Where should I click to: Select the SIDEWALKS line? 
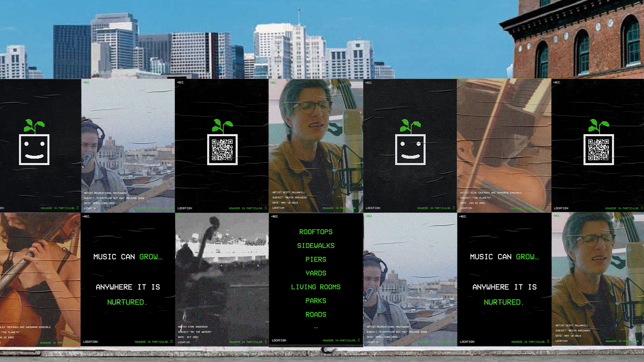(x=316, y=246)
